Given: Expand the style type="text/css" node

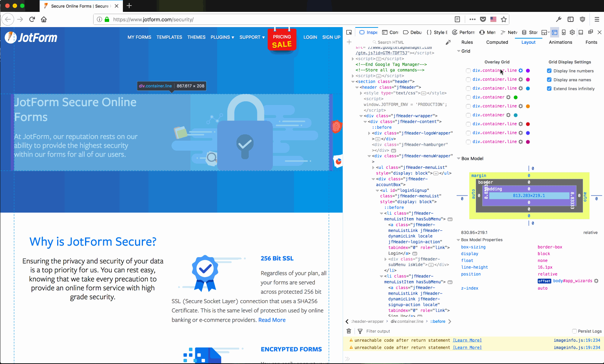Looking at the screenshot, I should (x=361, y=93).
